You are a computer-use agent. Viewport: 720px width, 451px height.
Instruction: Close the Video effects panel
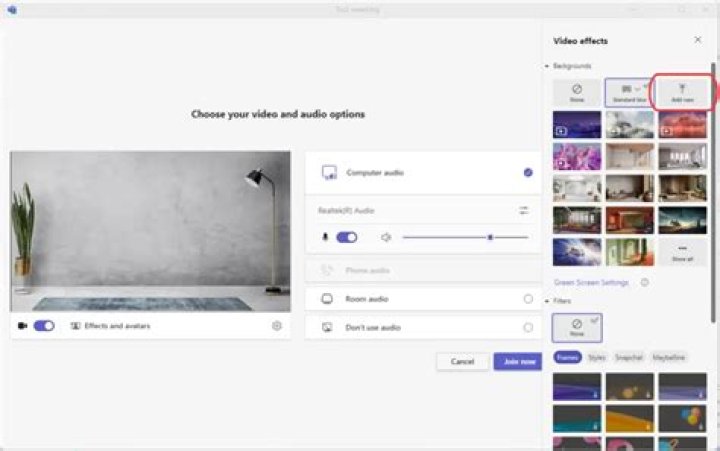pyautogui.click(x=698, y=40)
